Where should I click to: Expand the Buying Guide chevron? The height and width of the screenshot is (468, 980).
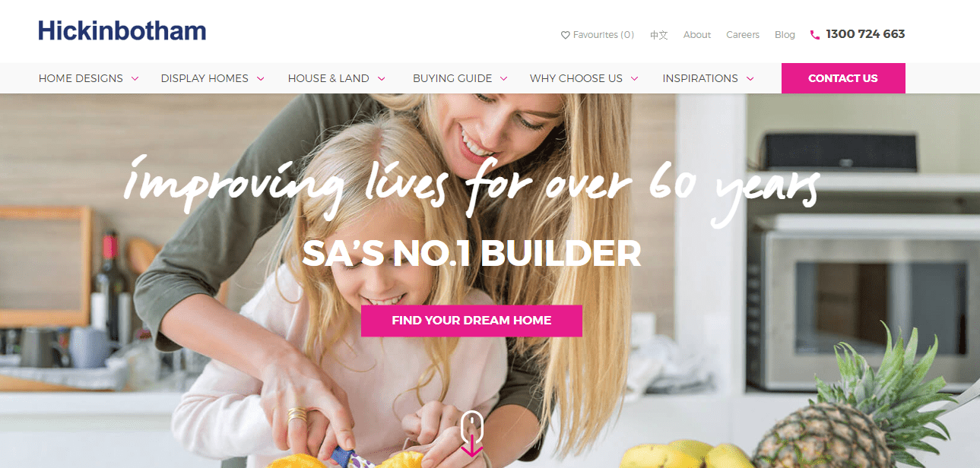tap(503, 78)
